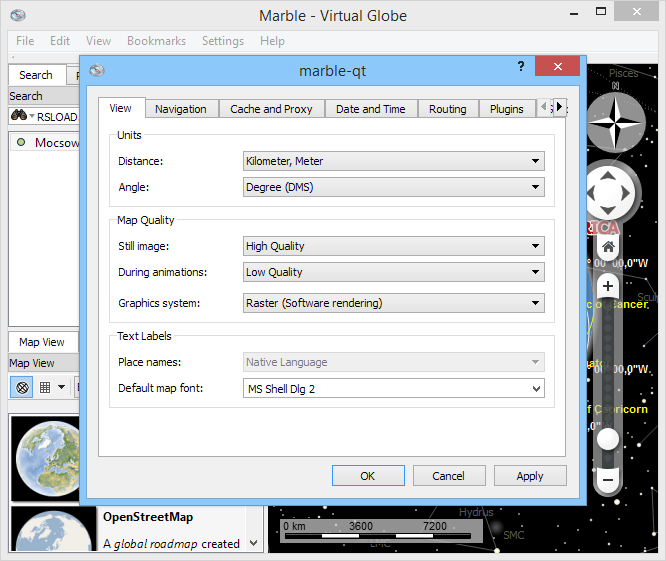The image size is (666, 561).
Task: Open the Still image quality dropdown
Action: [x=393, y=246]
